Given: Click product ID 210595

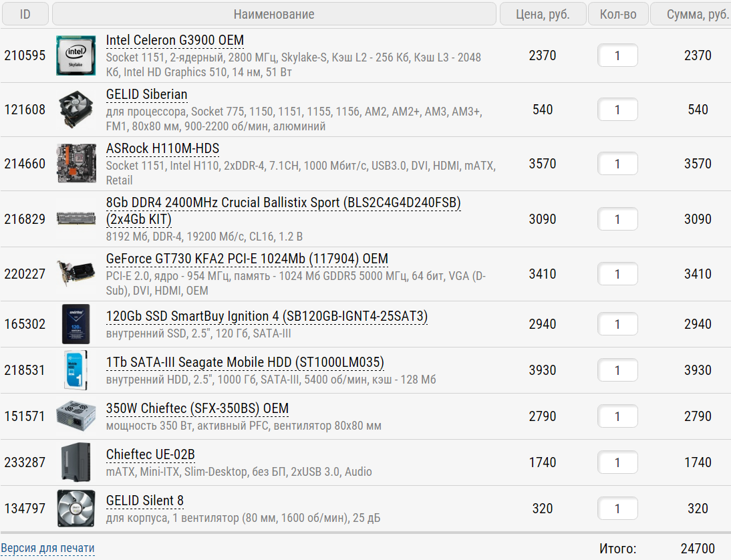Looking at the screenshot, I should click(x=25, y=55).
